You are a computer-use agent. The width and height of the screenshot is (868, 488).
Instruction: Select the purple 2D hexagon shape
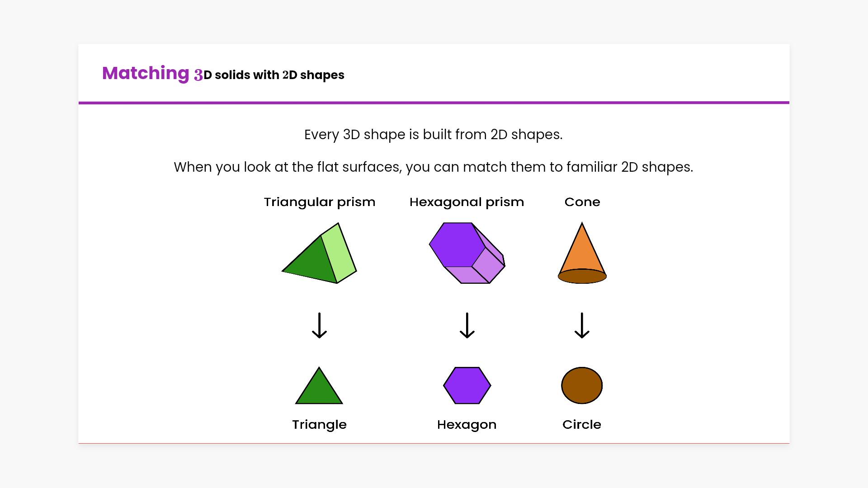pyautogui.click(x=467, y=385)
